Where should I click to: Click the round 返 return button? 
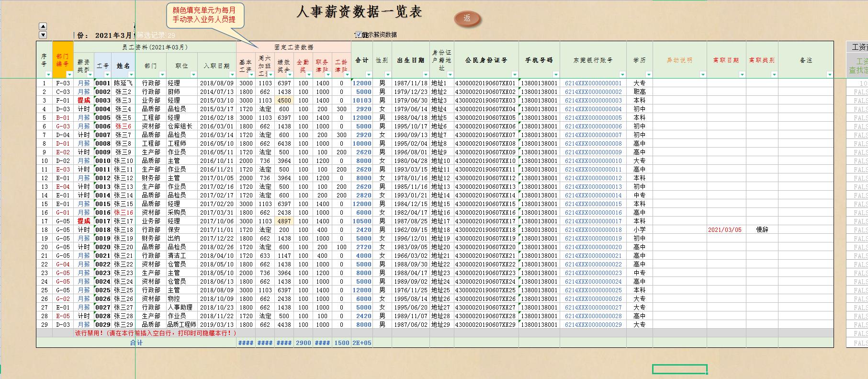click(x=467, y=19)
